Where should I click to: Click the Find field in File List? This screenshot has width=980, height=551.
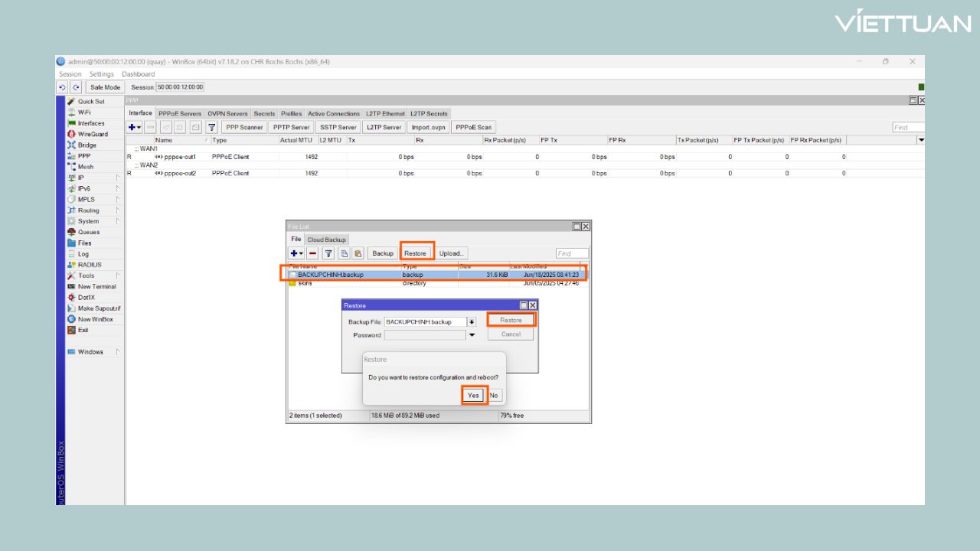[x=572, y=253]
